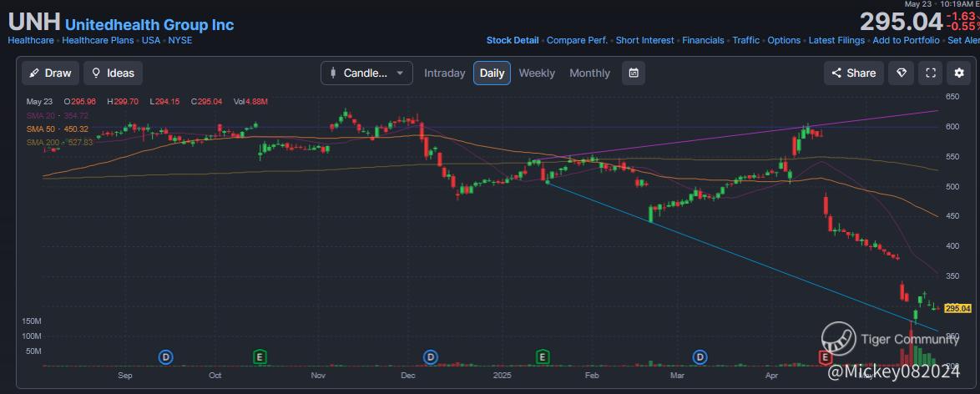
Task: Click the Vol 4.88M reading
Action: (250, 101)
